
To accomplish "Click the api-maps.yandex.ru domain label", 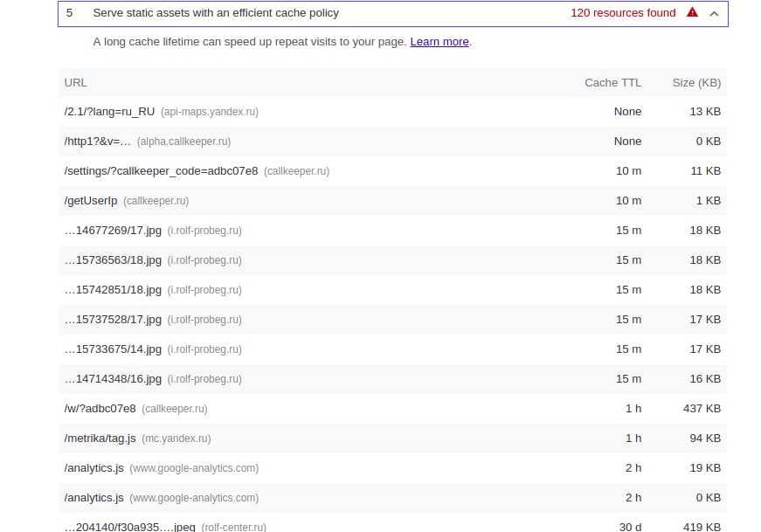I will (x=210, y=112).
